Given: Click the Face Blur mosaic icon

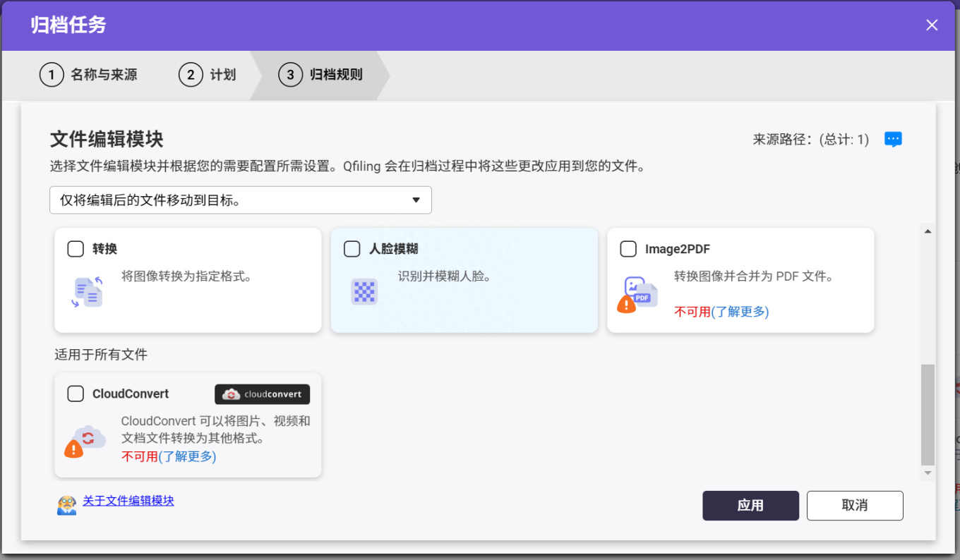Looking at the screenshot, I should pos(364,291).
